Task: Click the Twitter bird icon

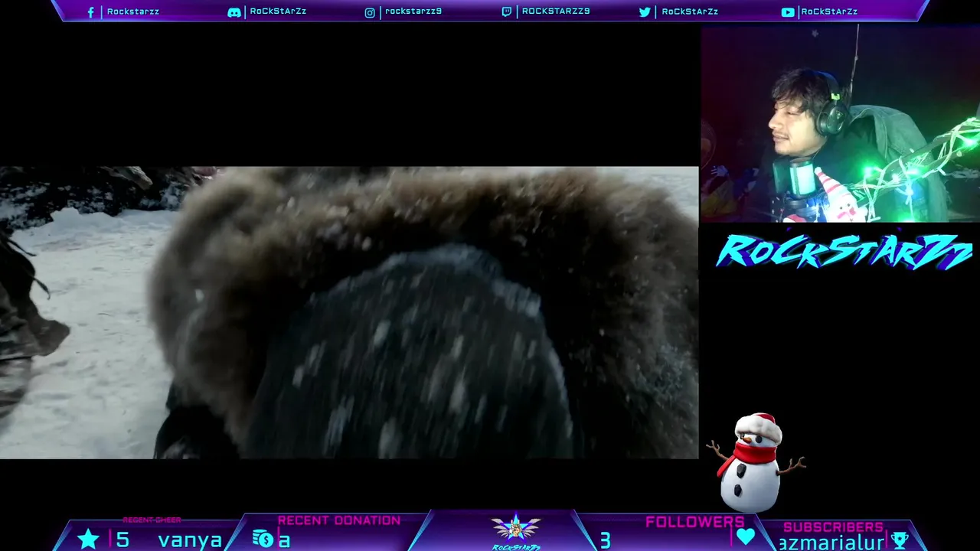Action: point(645,11)
